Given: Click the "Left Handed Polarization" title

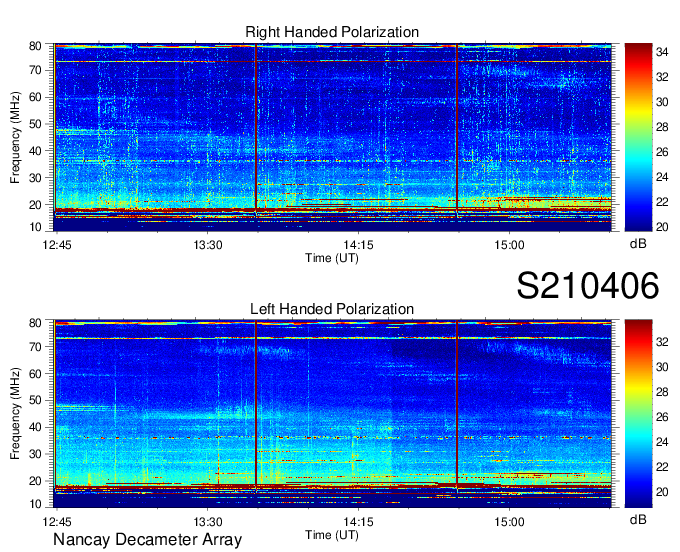Looking at the screenshot, I should click(x=332, y=309).
